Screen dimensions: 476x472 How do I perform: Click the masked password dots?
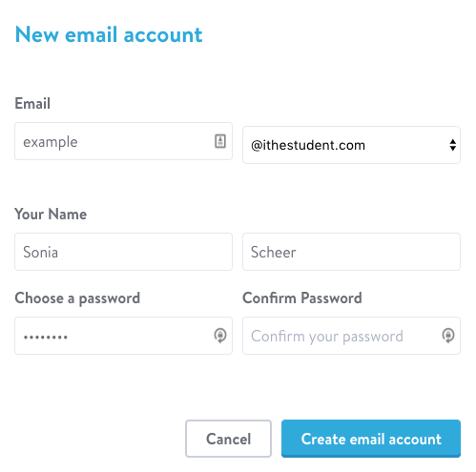pos(46,337)
